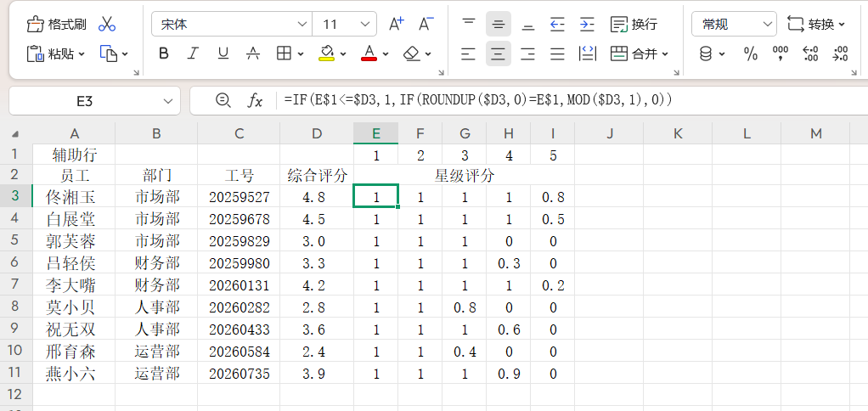The image size is (868, 411).
Task: Click the insert function fx icon
Action: click(255, 100)
